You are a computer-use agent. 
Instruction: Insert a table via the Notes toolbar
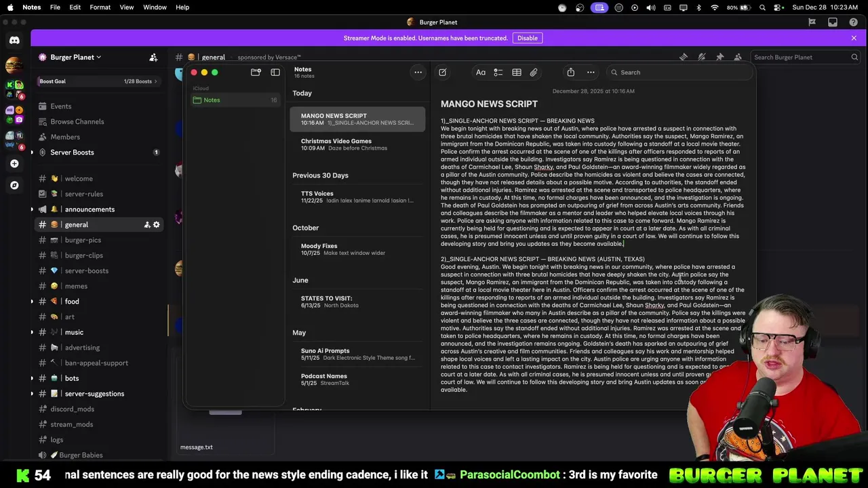tap(517, 73)
